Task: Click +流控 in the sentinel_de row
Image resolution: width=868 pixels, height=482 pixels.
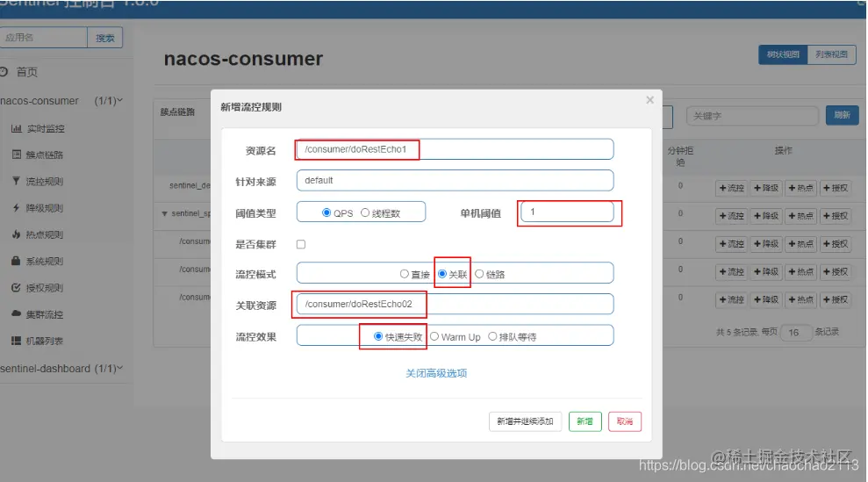Action: point(731,189)
